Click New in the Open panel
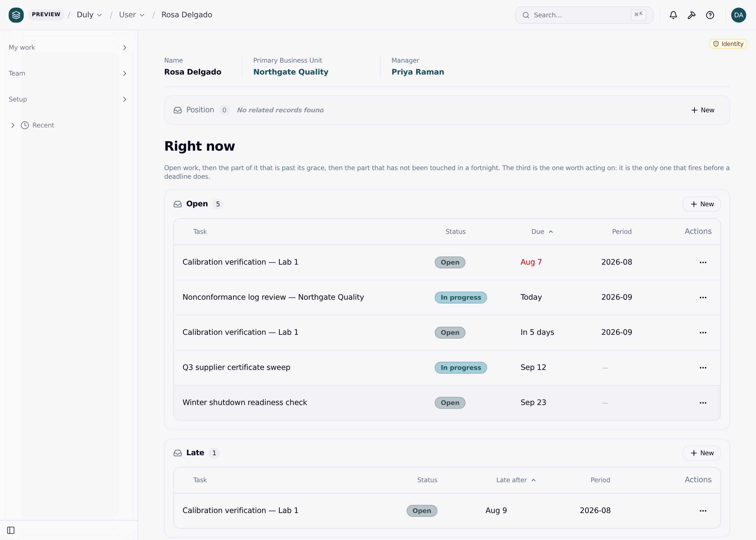This screenshot has height=540, width=756. tap(701, 204)
